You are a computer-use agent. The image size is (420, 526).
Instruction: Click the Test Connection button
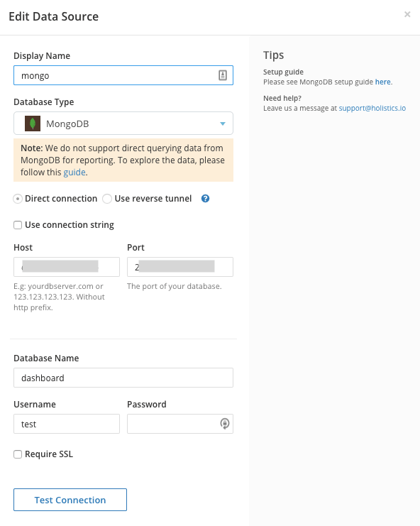pos(70,500)
